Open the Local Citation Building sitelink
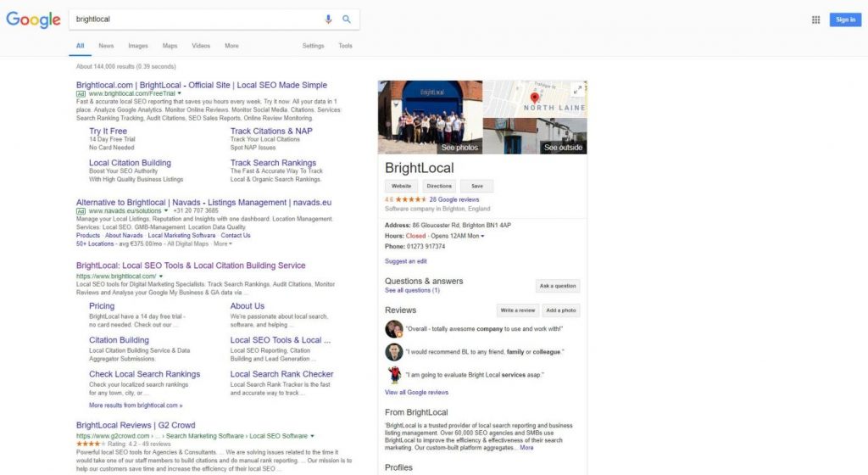Screen dimensions: 868x475 click(x=130, y=163)
